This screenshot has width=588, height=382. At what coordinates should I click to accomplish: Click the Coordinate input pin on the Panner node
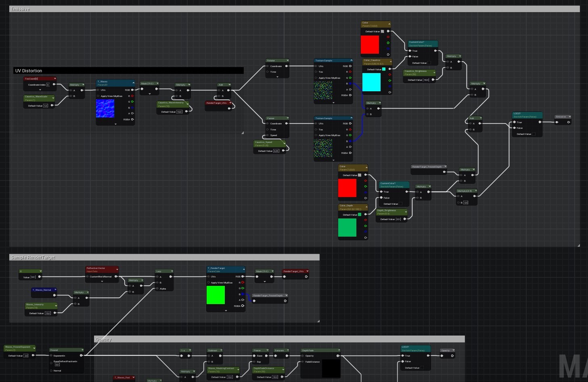point(268,124)
